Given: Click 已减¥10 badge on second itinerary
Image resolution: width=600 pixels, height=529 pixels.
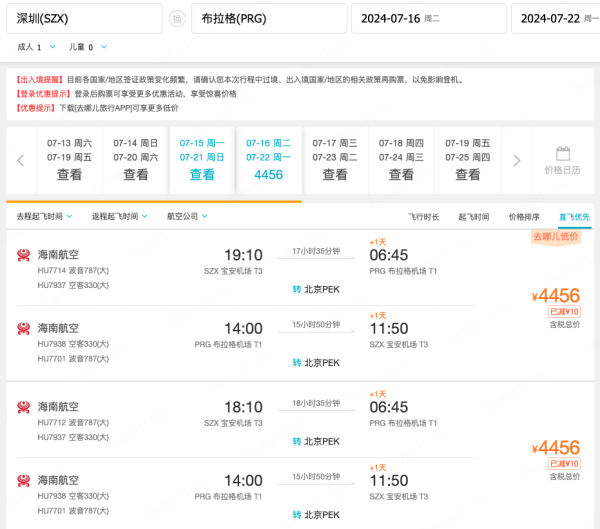Looking at the screenshot, I should coord(564,464).
